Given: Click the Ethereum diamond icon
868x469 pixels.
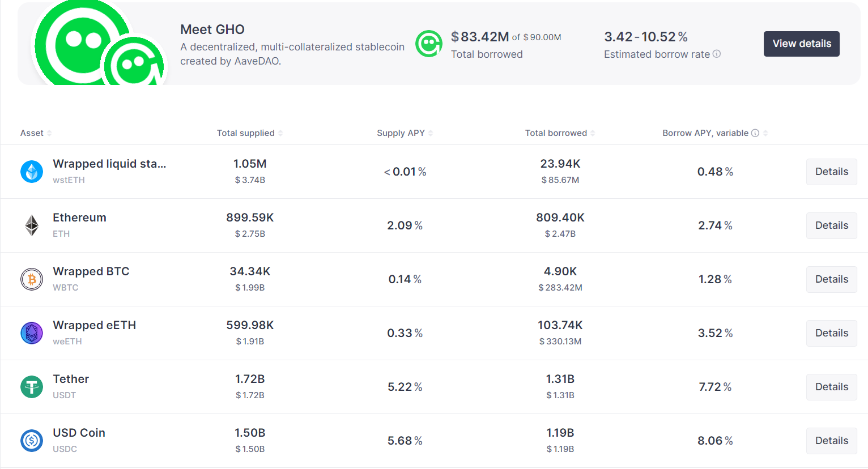Looking at the screenshot, I should [x=32, y=225].
